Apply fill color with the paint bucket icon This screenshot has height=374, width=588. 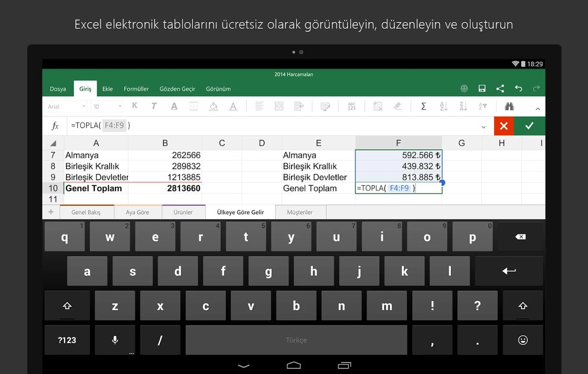click(x=213, y=106)
